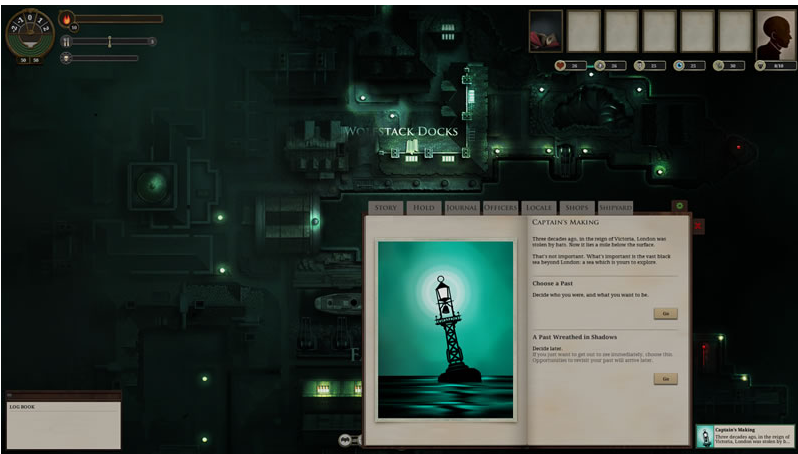Image resolution: width=798 pixels, height=454 pixels.
Task: Click Go under A Past Wreathed in Shadows
Action: (665, 379)
